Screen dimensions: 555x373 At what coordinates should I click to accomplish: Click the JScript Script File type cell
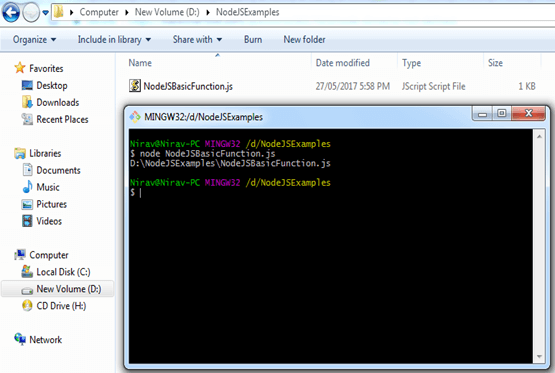coord(433,86)
